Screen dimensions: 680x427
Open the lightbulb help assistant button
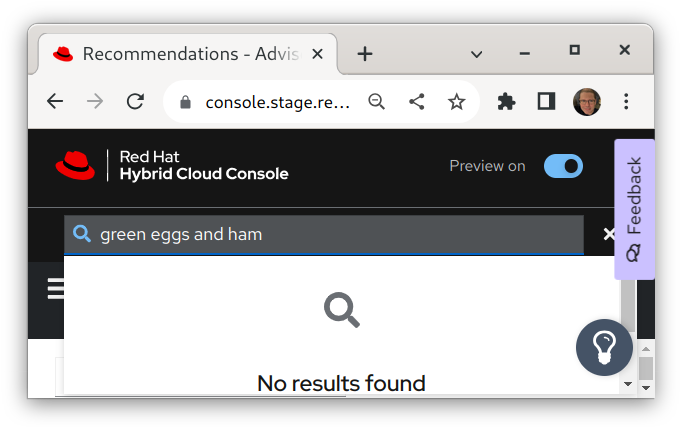point(604,348)
